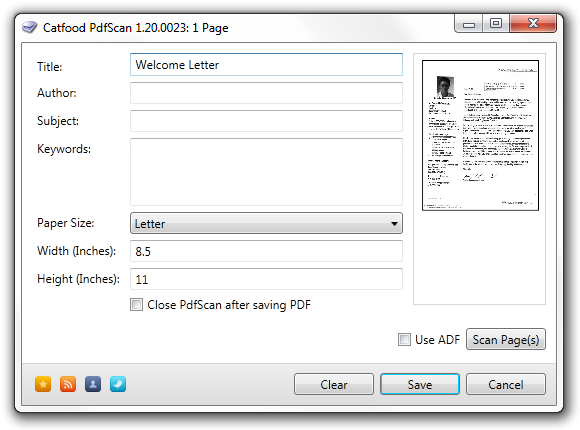Viewport: 580px width, 430px height.
Task: Click the Width (Inches) input field
Action: pos(266,251)
